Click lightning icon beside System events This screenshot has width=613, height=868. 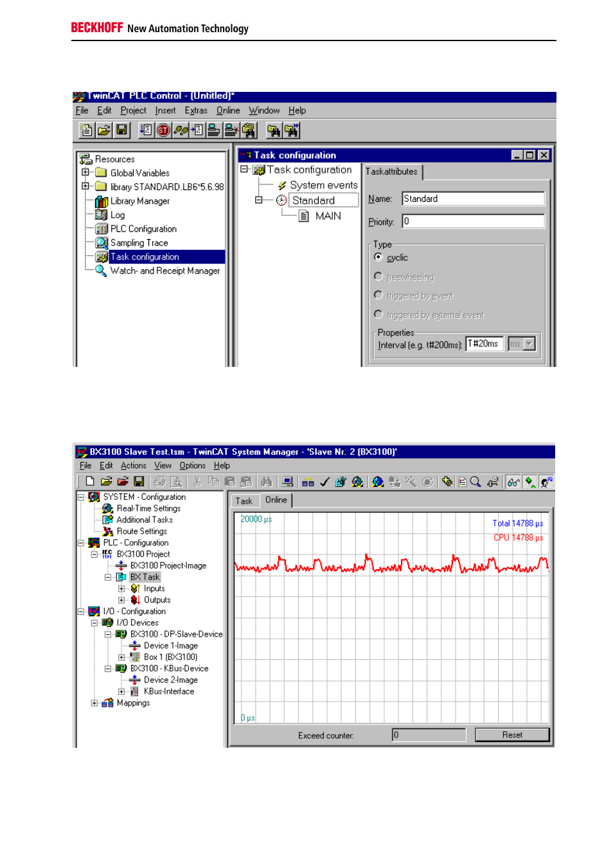[281, 185]
